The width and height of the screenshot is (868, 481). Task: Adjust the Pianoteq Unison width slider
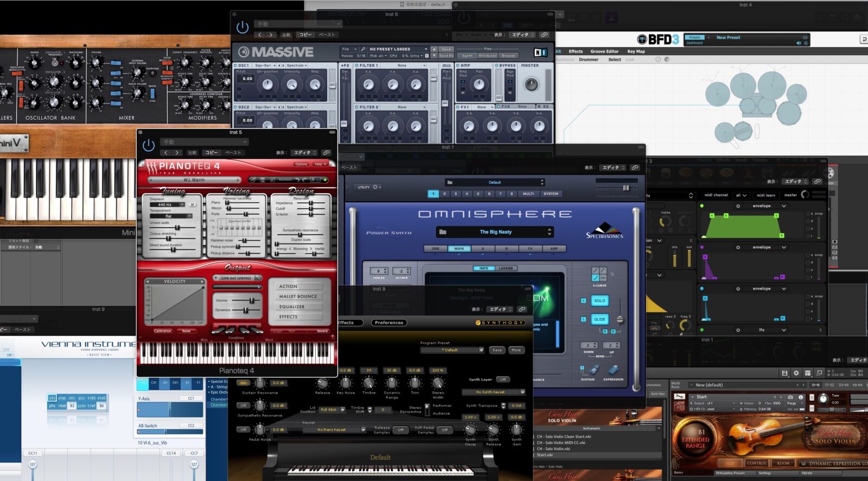(177, 228)
